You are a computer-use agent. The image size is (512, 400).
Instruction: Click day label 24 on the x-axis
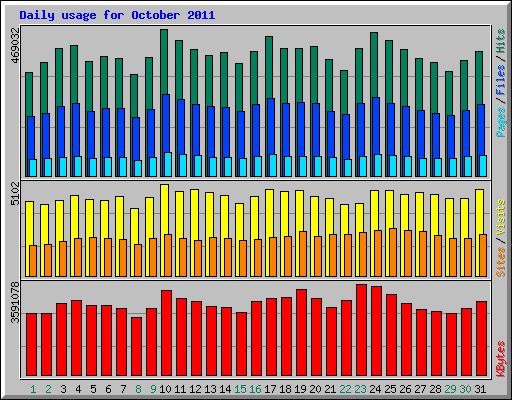click(x=375, y=389)
